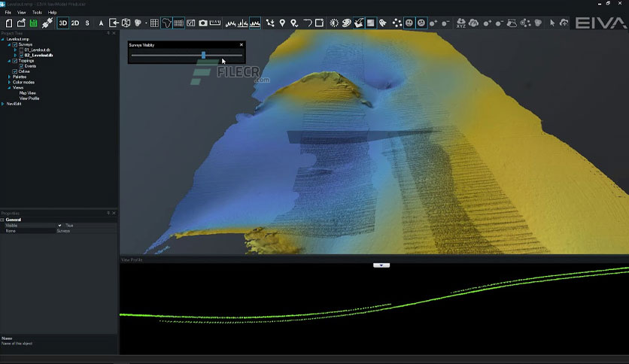This screenshot has width=629, height=364.
Task: Toggle the grid icon in toolbar
Action: point(154,23)
